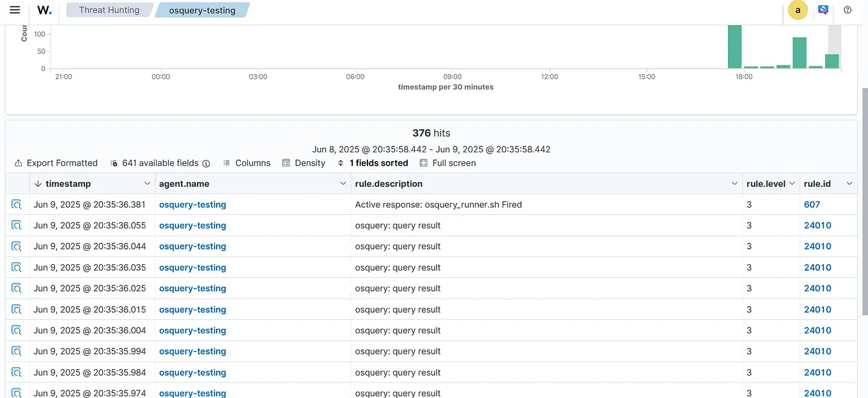The image size is (868, 398).
Task: Open the 641 available fields list
Action: click(160, 163)
